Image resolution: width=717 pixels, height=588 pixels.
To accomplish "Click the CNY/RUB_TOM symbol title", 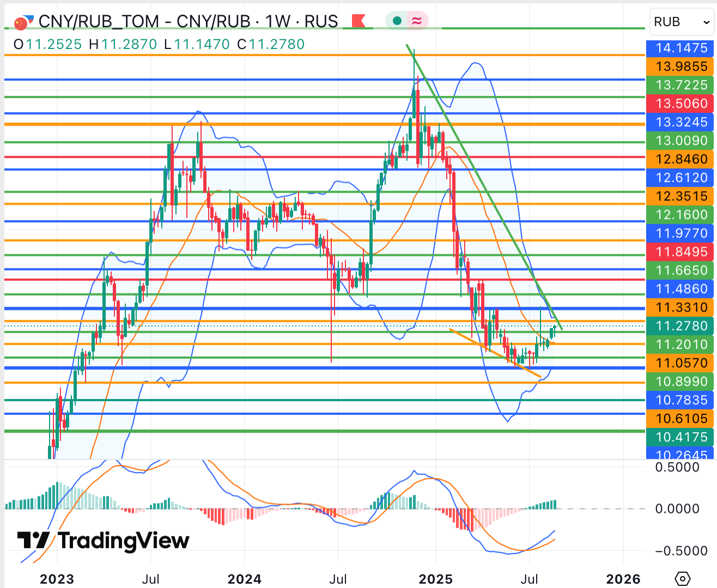I will pos(99,22).
